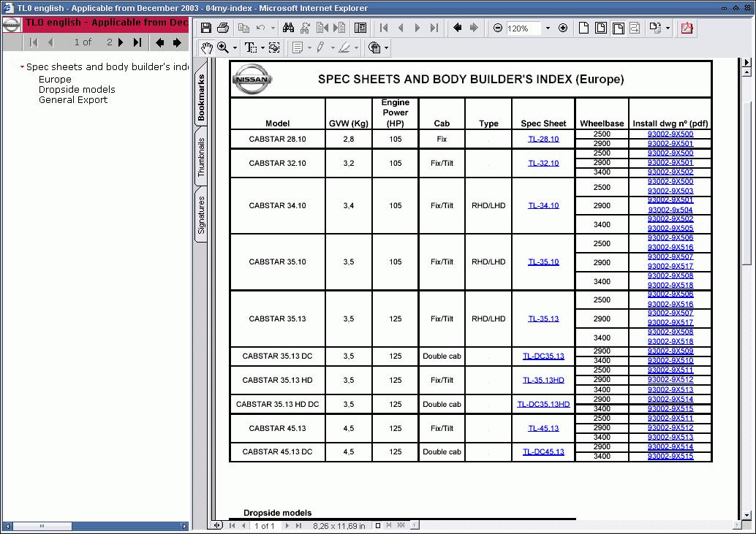Open TL-35.13HD spec sheet link
The height and width of the screenshot is (534, 756).
(543, 381)
